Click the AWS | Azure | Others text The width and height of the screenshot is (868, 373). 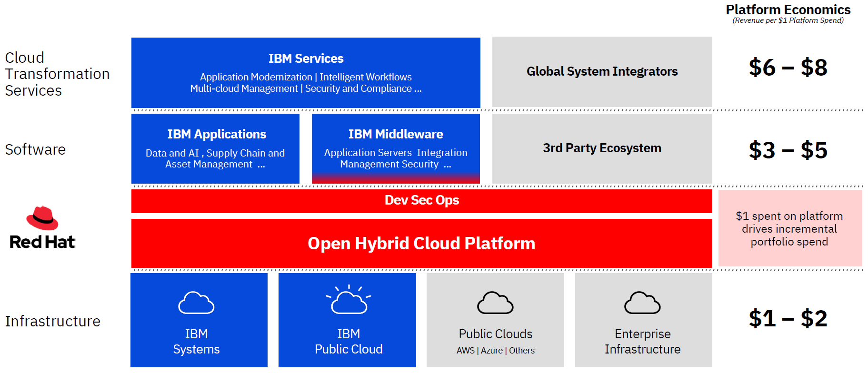click(495, 351)
